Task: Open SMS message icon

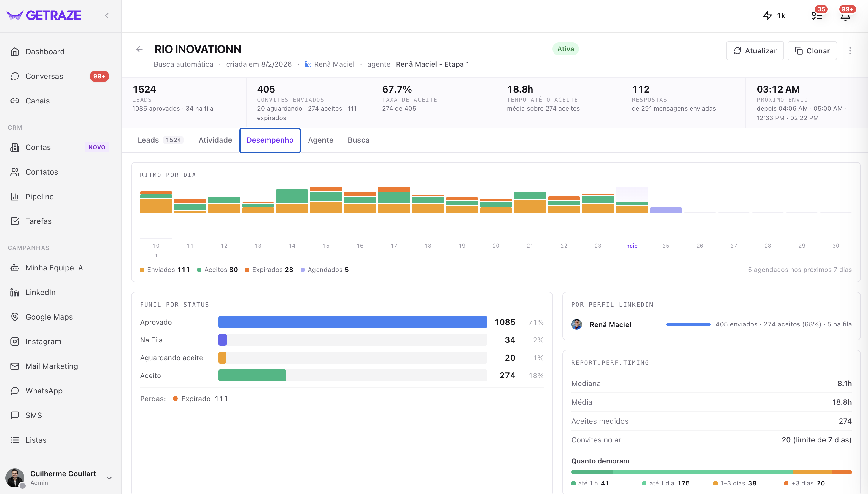Action: 15,415
